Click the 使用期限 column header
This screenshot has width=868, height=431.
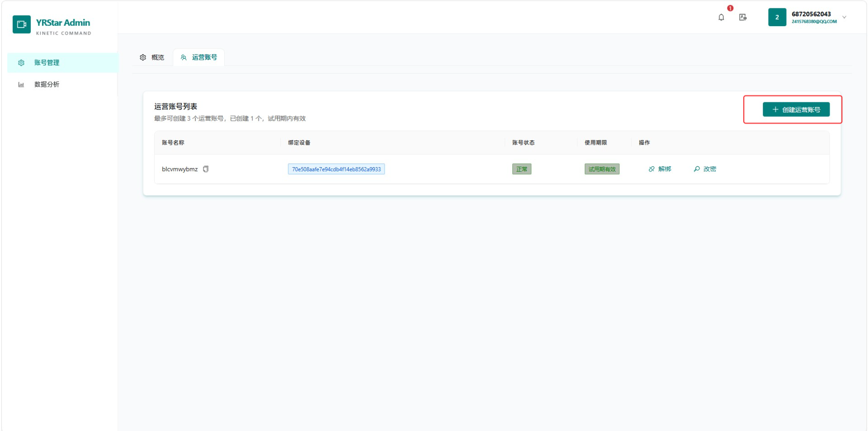(596, 142)
